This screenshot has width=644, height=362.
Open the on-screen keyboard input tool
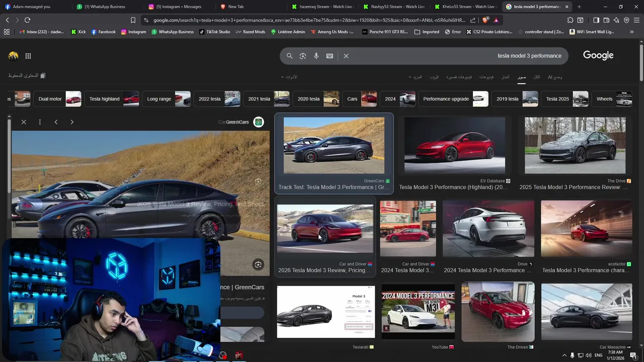[330, 56]
